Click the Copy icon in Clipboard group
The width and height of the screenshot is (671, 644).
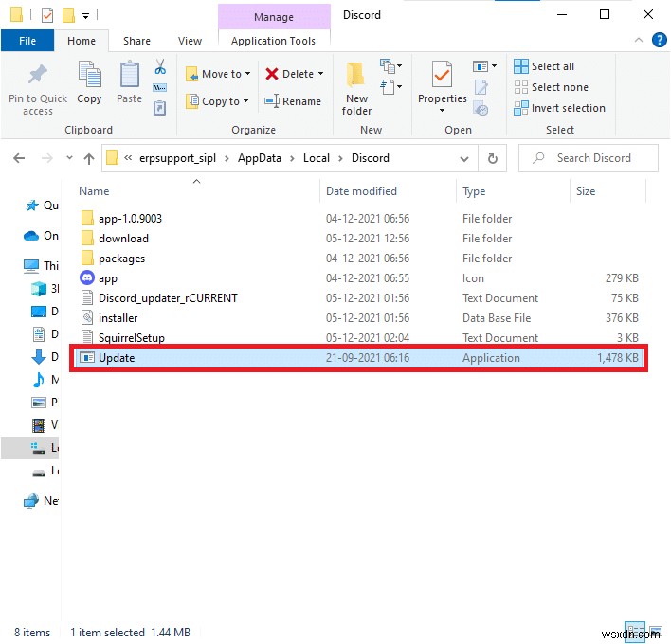[89, 75]
